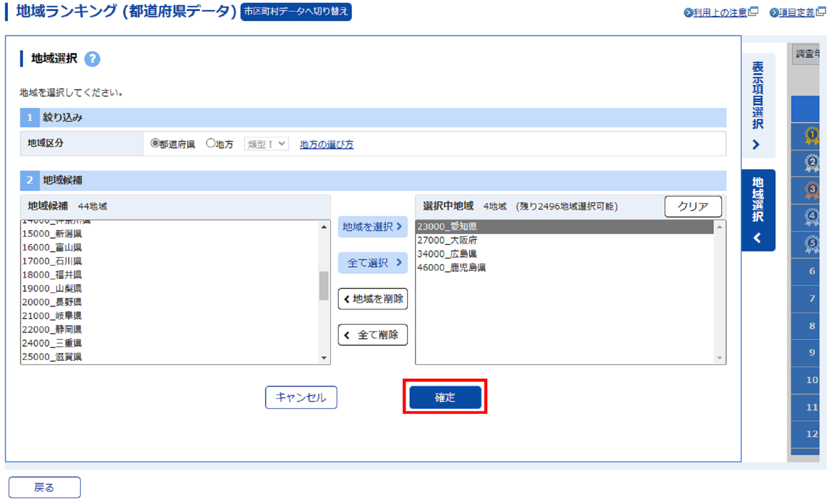The width and height of the screenshot is (831, 504).
Task: Open the 利用上の注意 link
Action: pos(720,13)
